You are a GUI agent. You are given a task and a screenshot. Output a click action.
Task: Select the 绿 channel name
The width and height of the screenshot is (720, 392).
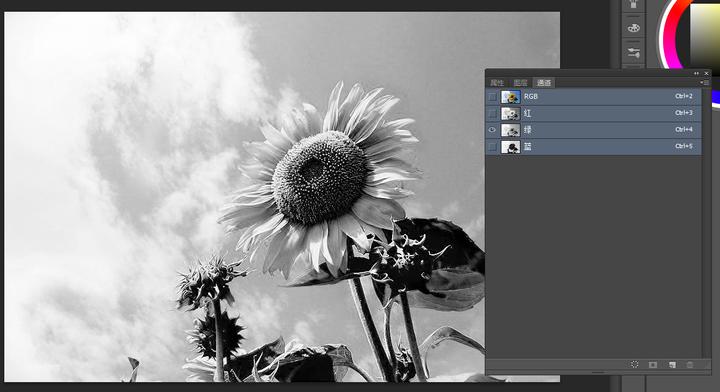[x=528, y=130]
